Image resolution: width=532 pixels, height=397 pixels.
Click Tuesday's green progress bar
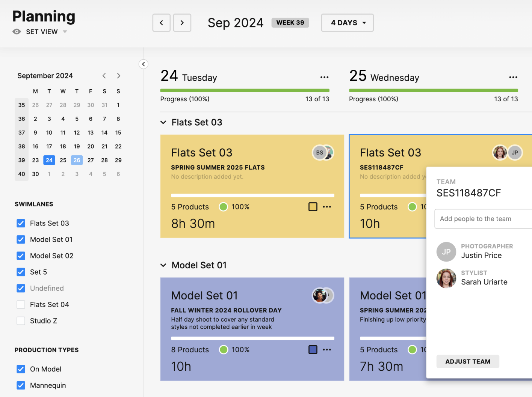tap(245, 90)
